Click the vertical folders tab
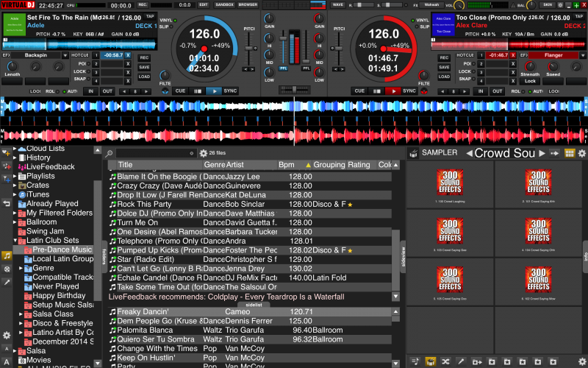The width and height of the screenshot is (588, 368). tap(104, 256)
